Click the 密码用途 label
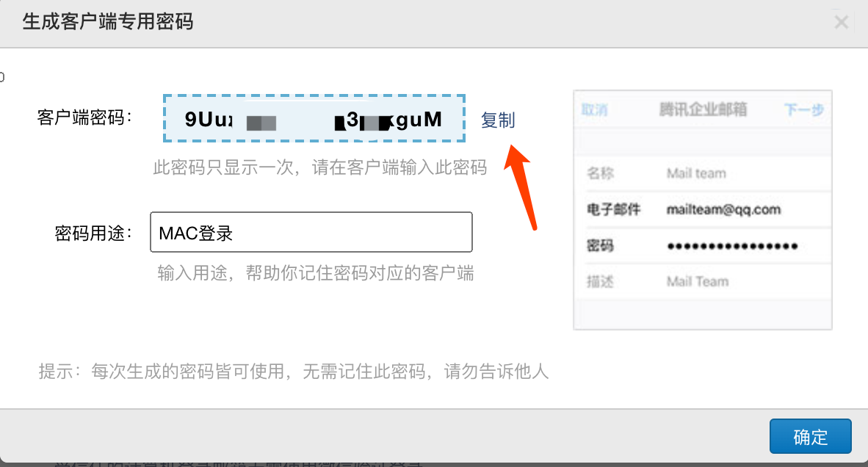Viewport: 868px width, 467px height. click(93, 233)
